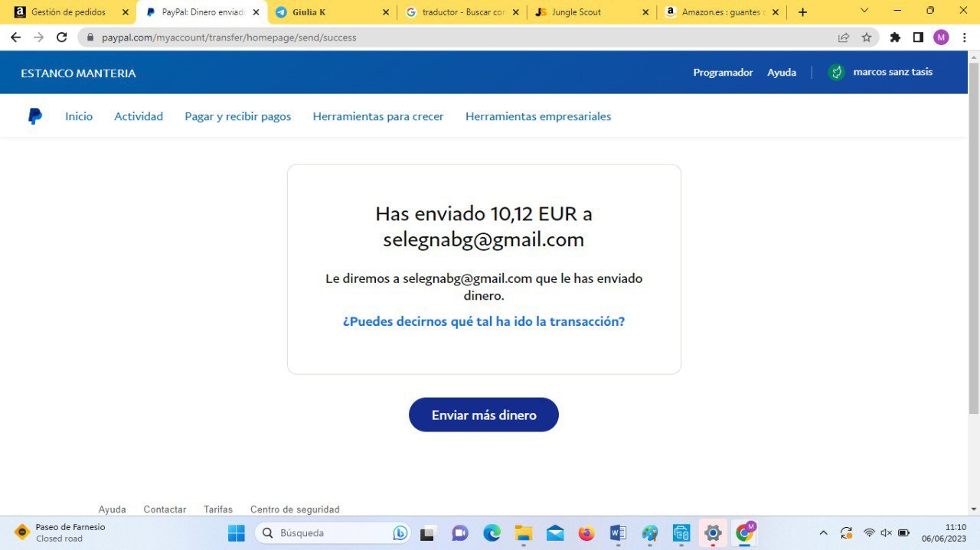Click footer Ayuda link
Viewport: 980px width, 550px height.
tap(112, 509)
